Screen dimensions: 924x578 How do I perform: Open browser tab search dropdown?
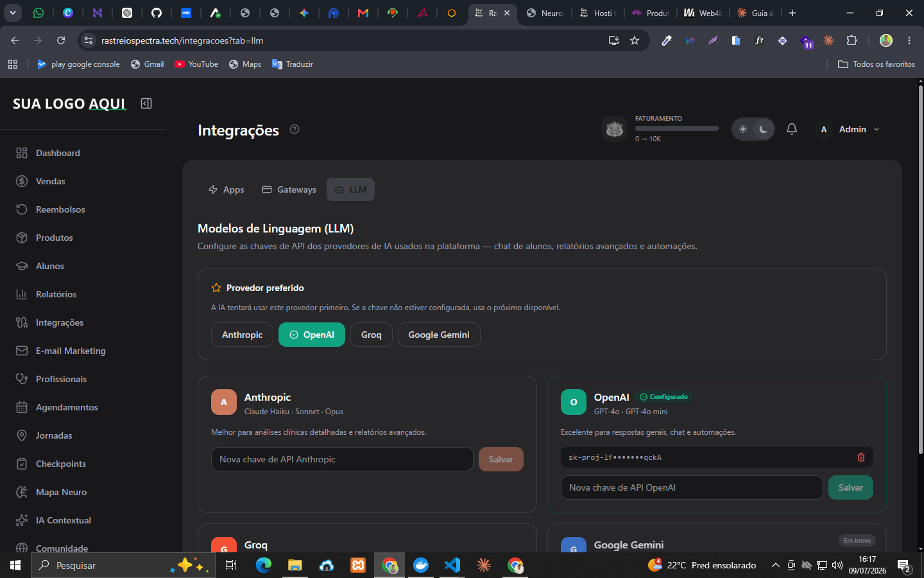click(13, 13)
